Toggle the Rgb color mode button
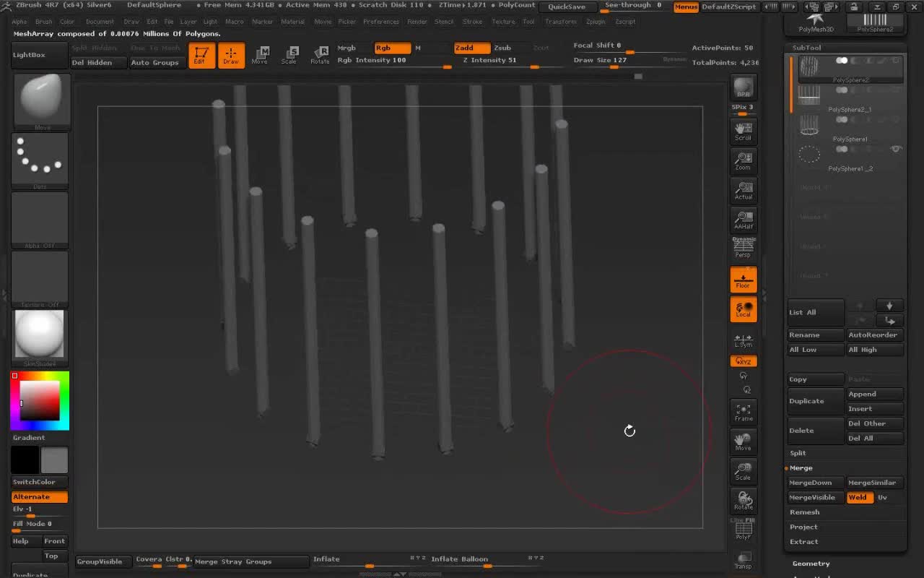The image size is (924, 578). pyautogui.click(x=393, y=48)
